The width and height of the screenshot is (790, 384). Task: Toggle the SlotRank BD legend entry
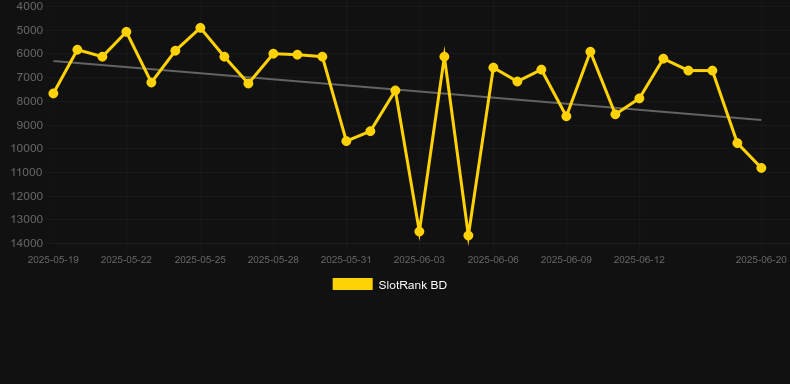click(389, 285)
